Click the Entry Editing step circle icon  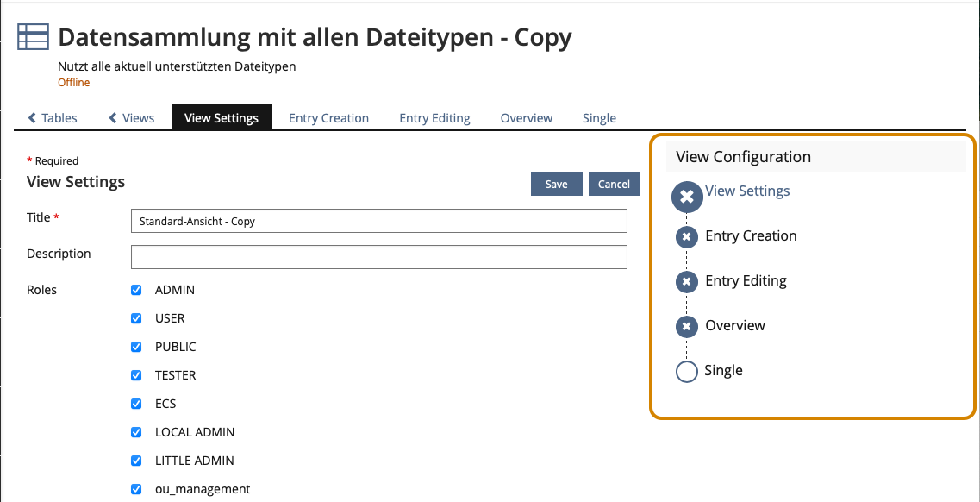tap(686, 281)
